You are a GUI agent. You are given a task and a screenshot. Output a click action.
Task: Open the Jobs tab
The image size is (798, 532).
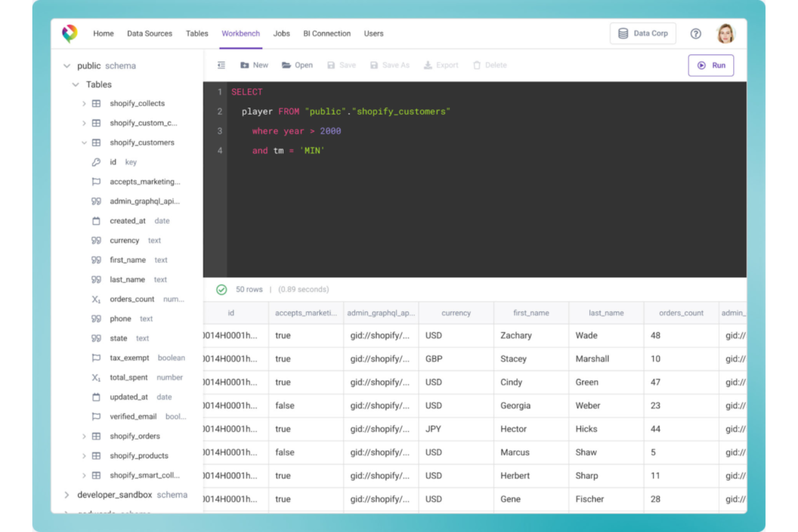tap(281, 33)
